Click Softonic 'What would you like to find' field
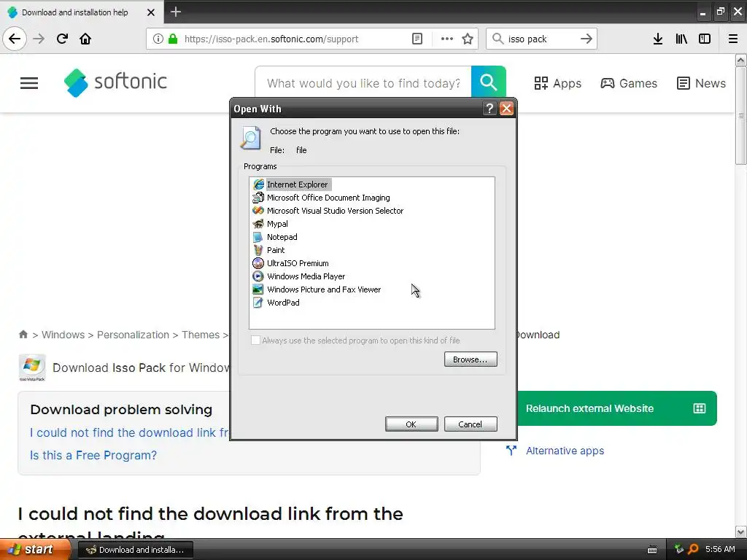Screen dimensions: 747x560 pos(363,83)
